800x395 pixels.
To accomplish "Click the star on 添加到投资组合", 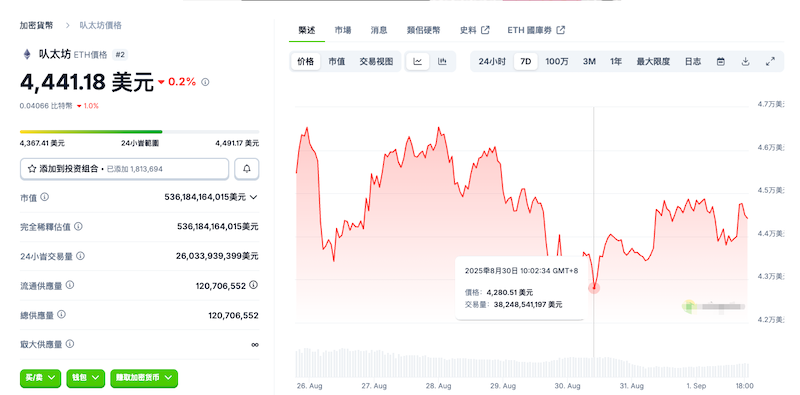I will pyautogui.click(x=32, y=168).
